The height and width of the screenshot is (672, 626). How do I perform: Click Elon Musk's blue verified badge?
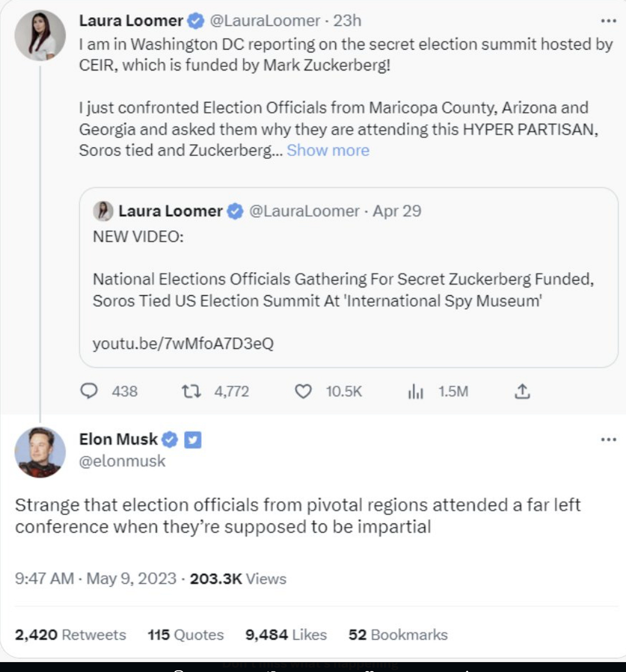(170, 440)
